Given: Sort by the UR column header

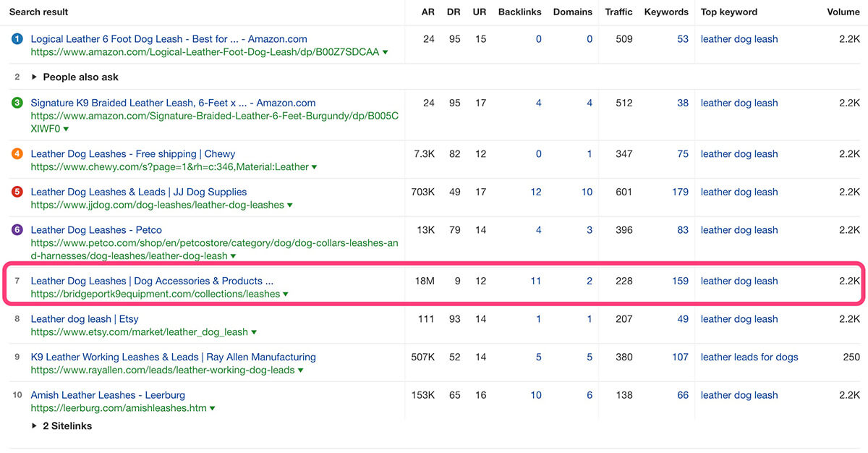Looking at the screenshot, I should point(480,12).
